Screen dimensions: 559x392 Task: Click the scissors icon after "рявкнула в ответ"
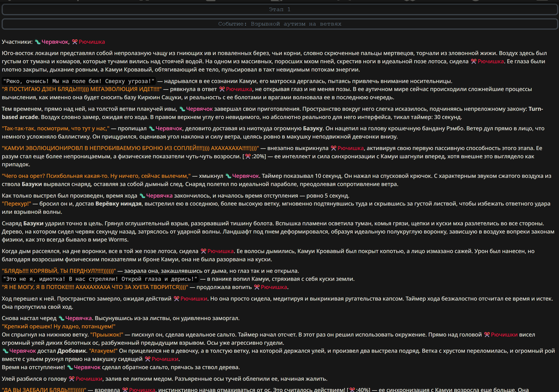click(x=222, y=89)
